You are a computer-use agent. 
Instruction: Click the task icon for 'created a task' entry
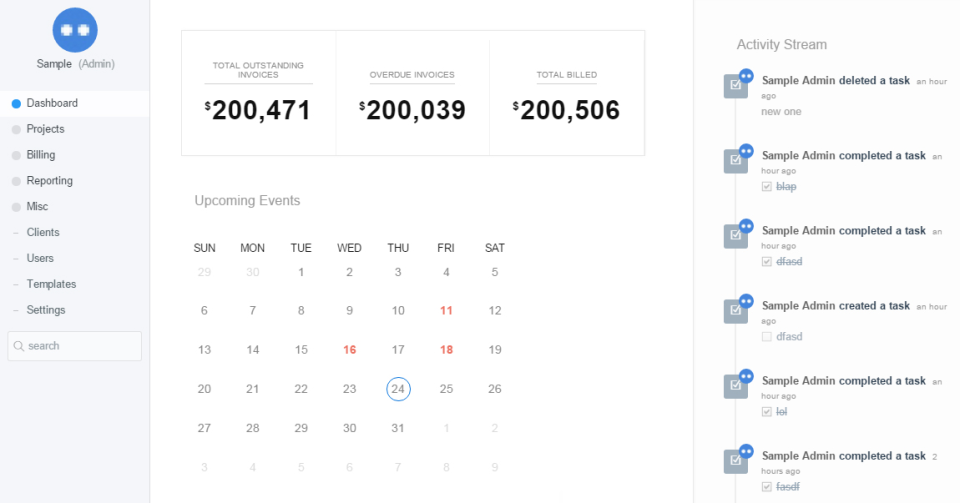coord(735,311)
